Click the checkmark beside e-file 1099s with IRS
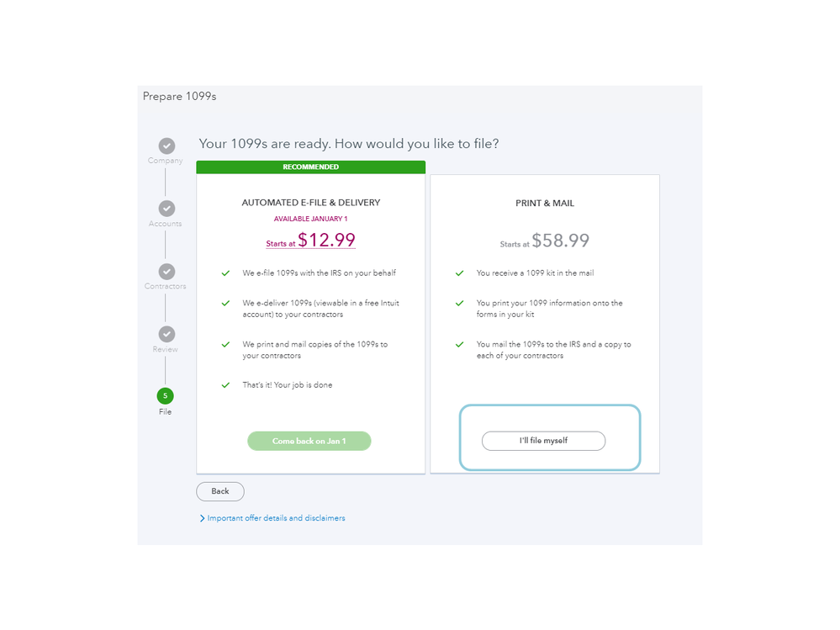 click(225, 273)
